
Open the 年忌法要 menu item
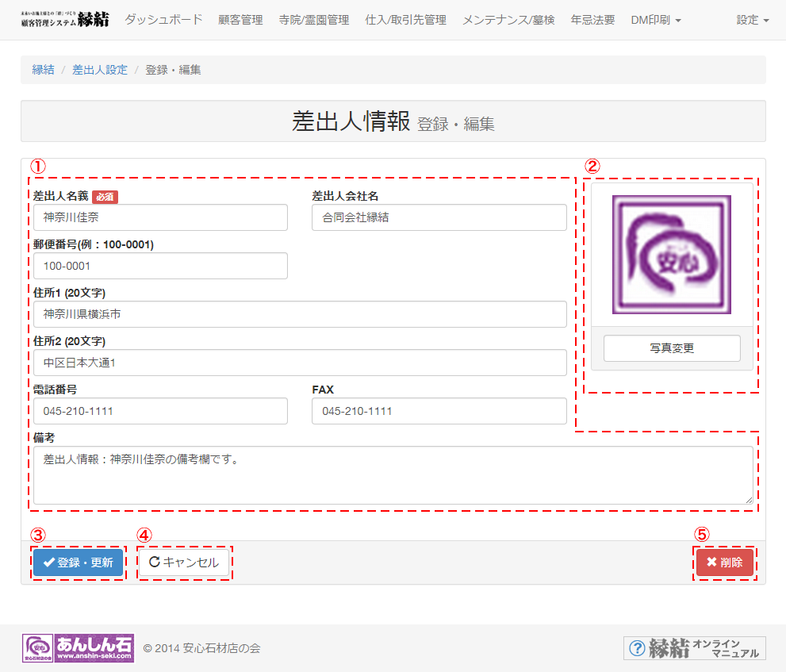(x=592, y=20)
